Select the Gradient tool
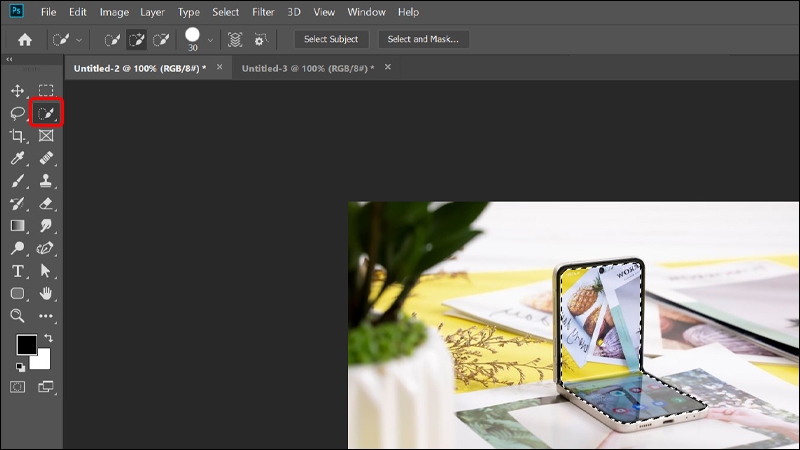This screenshot has width=800, height=450. (17, 226)
